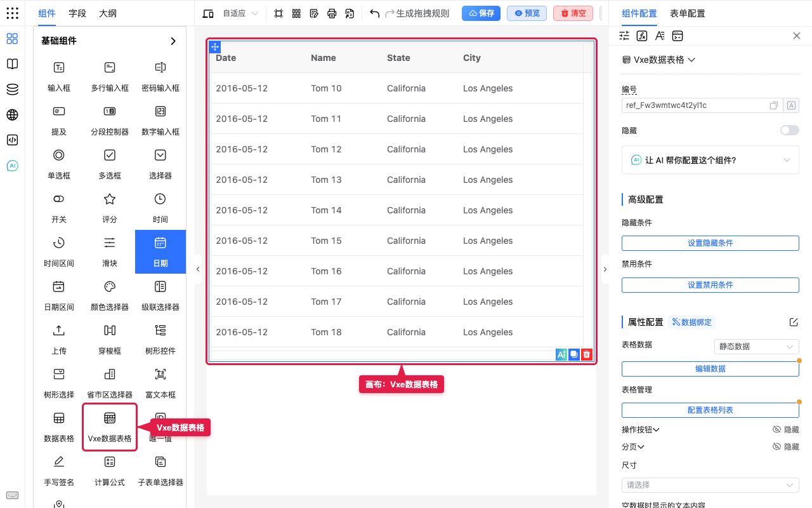
Task: Open the text style icon in config panel
Action: click(660, 36)
